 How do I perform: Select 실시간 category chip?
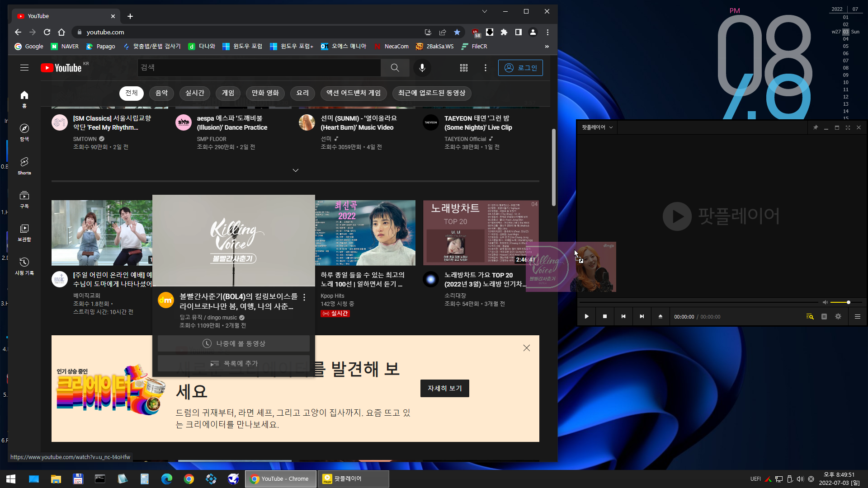195,93
